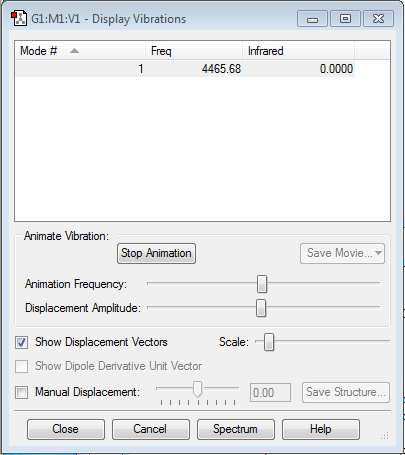
Task: Open the Save Movie dropdown arrow
Action: point(378,253)
